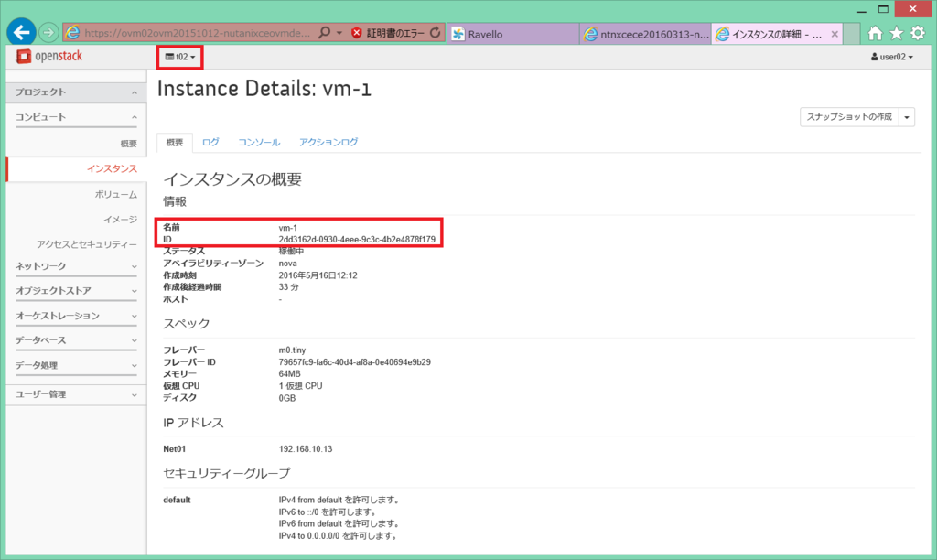Click the 1 仮想 CPU value
The width and height of the screenshot is (937, 560).
tap(300, 386)
